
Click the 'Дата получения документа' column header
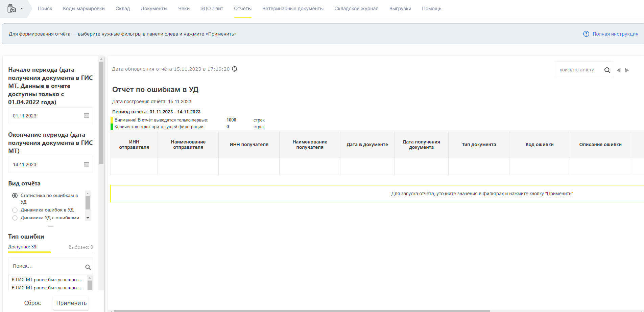[x=422, y=144]
